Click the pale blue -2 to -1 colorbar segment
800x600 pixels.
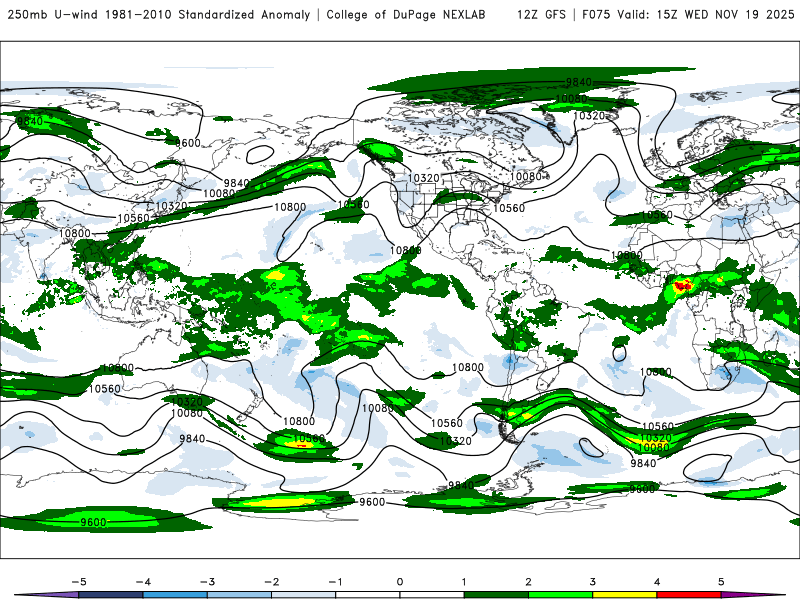coord(304,595)
